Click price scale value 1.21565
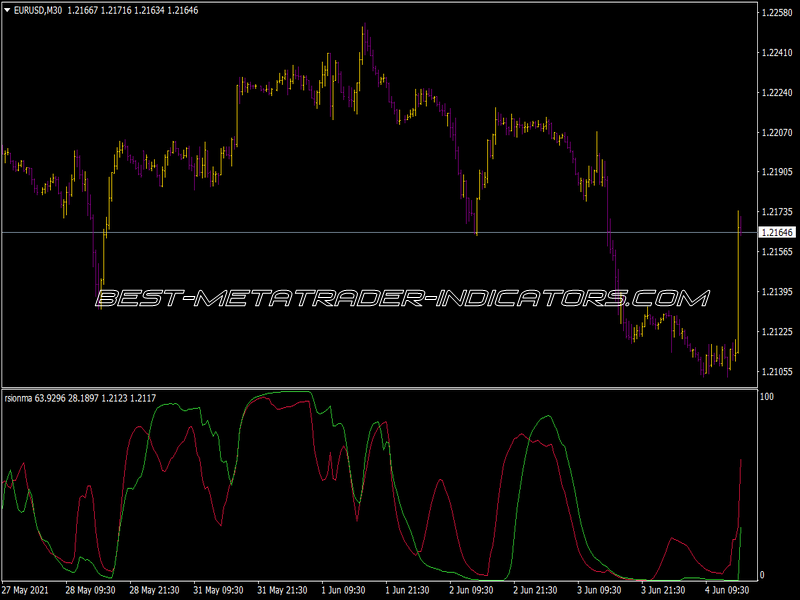 777,252
